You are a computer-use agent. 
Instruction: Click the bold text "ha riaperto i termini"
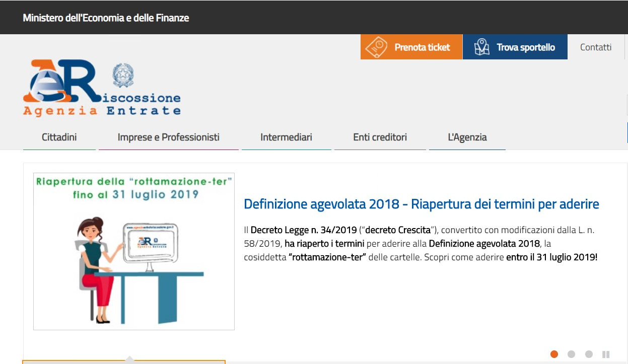point(324,244)
